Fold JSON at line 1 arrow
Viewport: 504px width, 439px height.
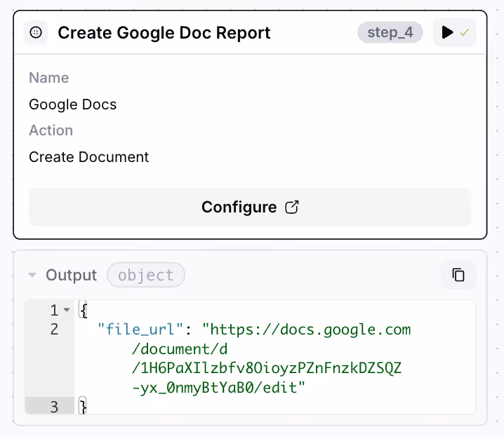(67, 310)
